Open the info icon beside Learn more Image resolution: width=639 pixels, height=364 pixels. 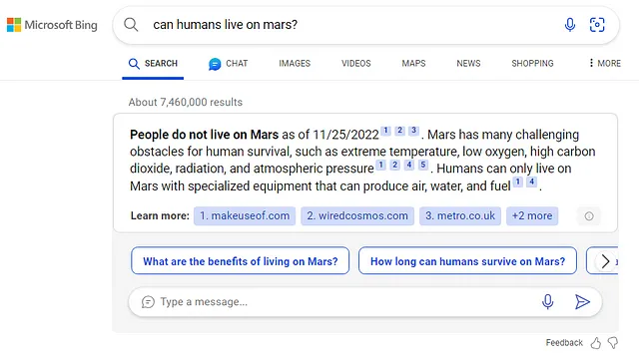[589, 215]
